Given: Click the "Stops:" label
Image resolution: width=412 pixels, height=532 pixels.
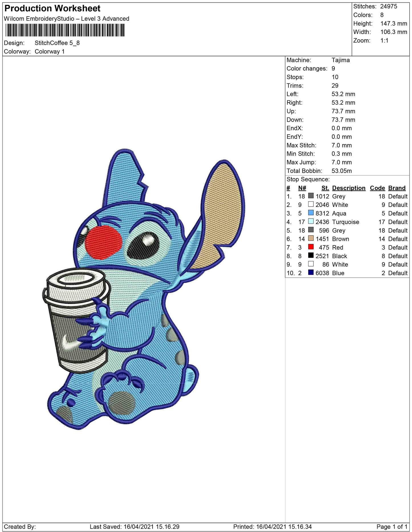Looking at the screenshot, I should click(x=295, y=77).
